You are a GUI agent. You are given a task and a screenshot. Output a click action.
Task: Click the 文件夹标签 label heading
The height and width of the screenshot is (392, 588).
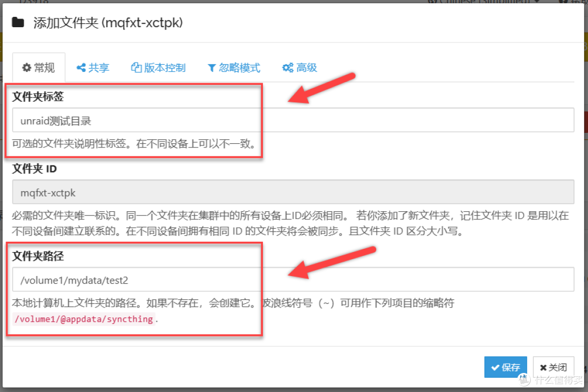(38, 96)
